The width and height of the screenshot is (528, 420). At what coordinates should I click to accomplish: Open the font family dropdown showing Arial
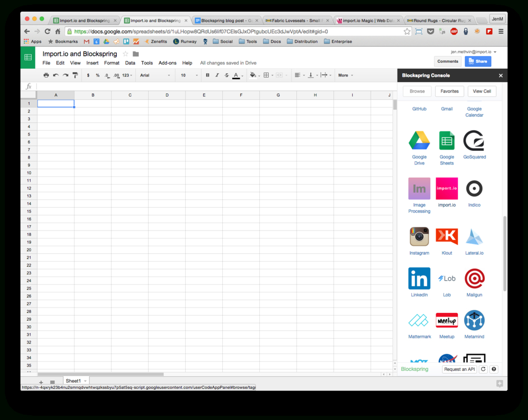tap(155, 75)
